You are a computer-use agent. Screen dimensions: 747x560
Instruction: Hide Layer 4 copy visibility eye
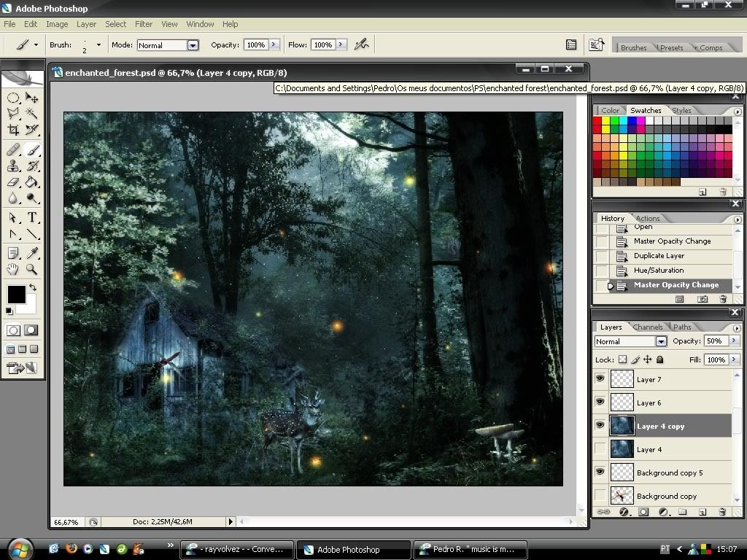click(600, 425)
